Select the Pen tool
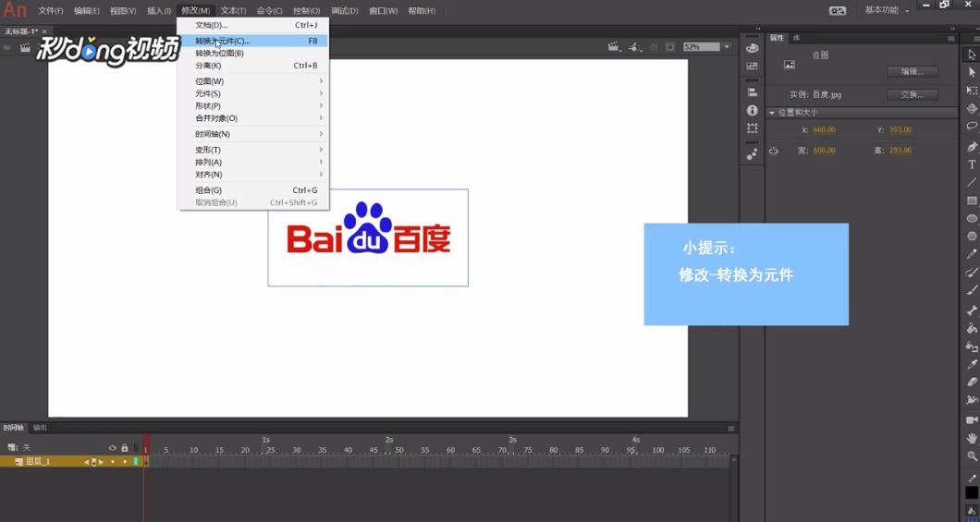Image resolution: width=980 pixels, height=522 pixels. tap(972, 147)
